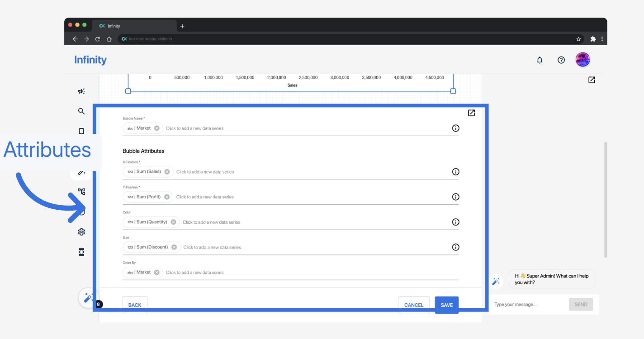Click the floating magic wand assistant button
The width and height of the screenshot is (644, 339).
point(88,298)
